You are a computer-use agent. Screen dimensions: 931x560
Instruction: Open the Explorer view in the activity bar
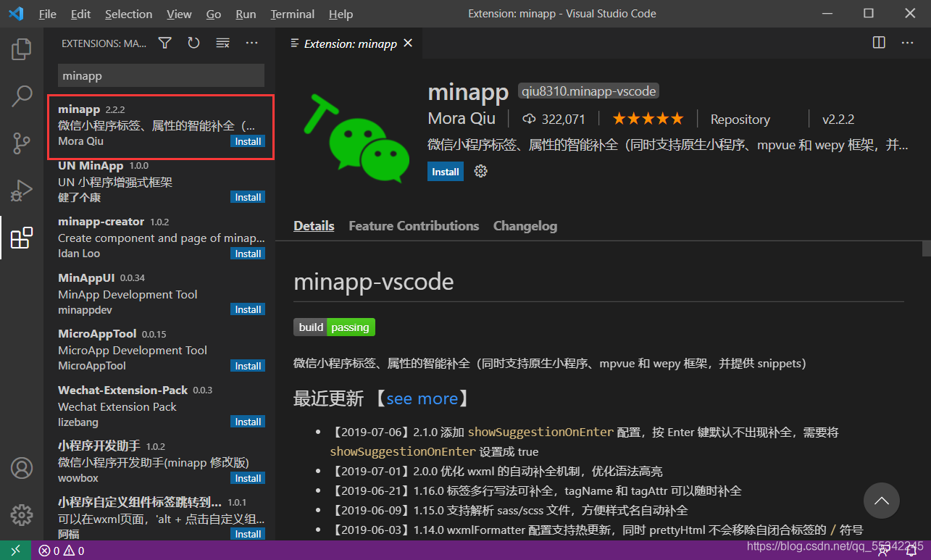[x=22, y=49]
